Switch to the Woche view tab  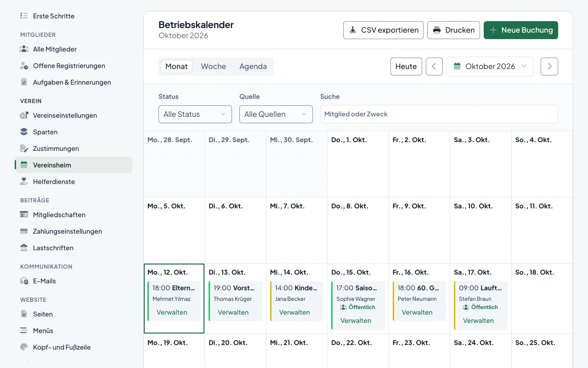click(x=214, y=66)
